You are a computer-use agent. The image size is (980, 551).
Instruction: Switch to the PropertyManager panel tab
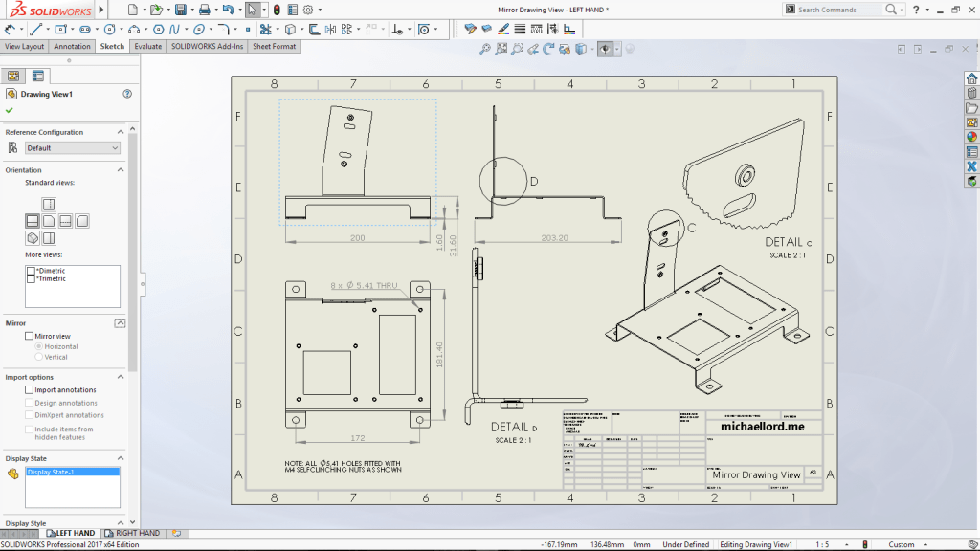pos(38,77)
